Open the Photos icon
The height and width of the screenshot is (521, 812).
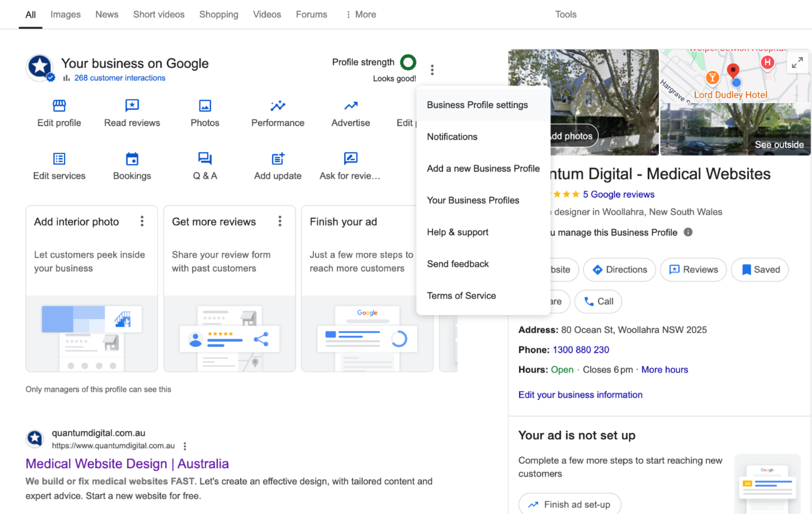[x=205, y=106]
